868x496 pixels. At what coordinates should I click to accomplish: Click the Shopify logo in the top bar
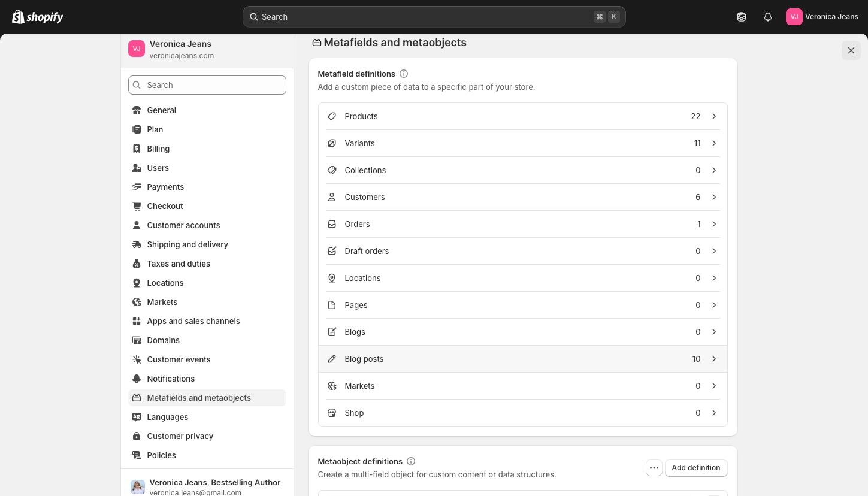(38, 17)
